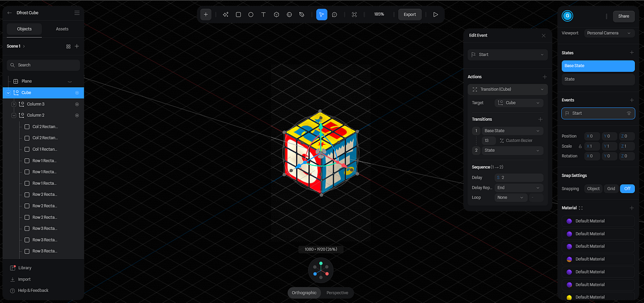The image size is (644, 303).
Task: Add a new event with plus icon
Action: [632, 100]
